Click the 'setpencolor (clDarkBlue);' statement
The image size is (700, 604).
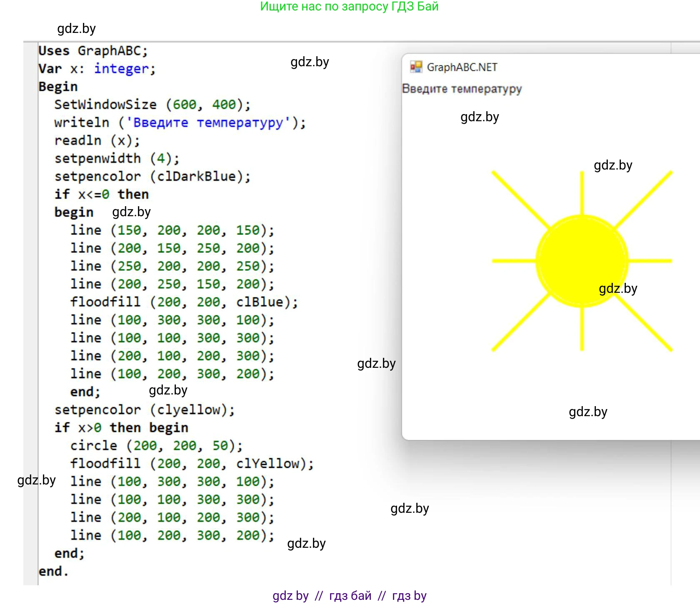coord(152,176)
